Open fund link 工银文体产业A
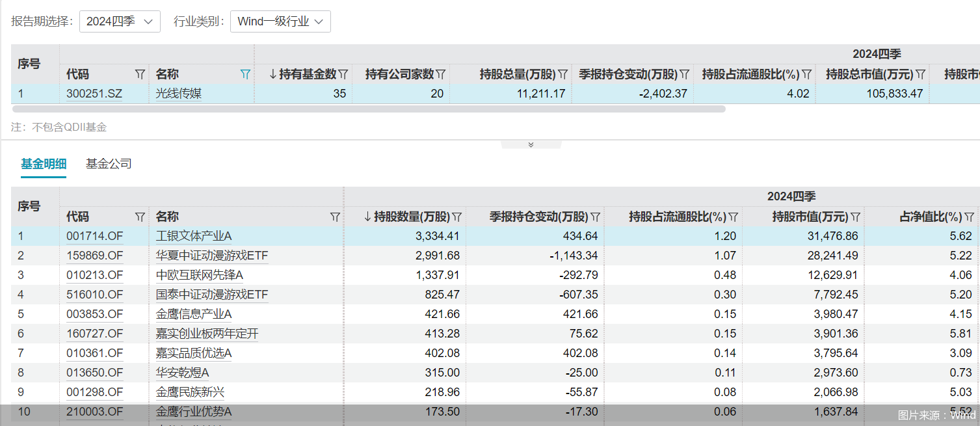 pos(194,236)
